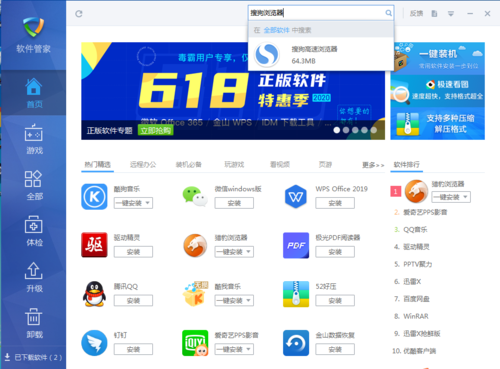
Task: Select the last banner carousel dot
Action: tap(374, 130)
